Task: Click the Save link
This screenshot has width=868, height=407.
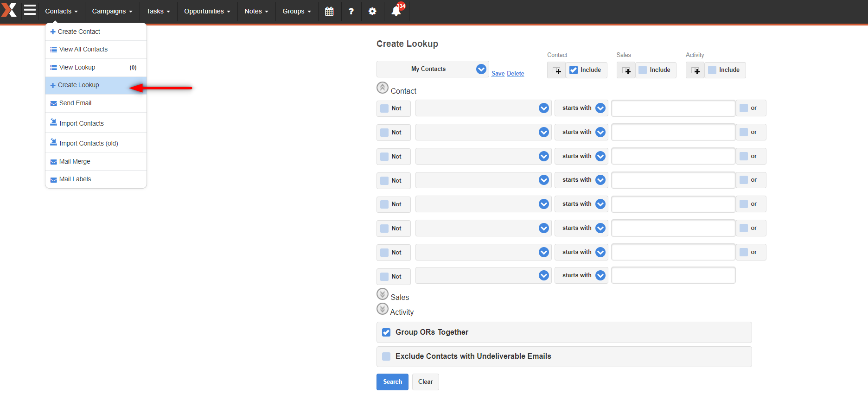Action: pos(498,74)
